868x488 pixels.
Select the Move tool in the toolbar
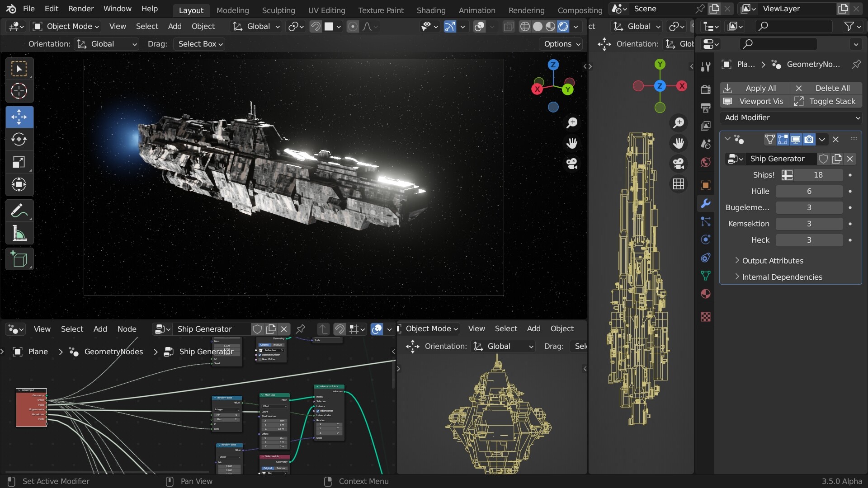pyautogui.click(x=19, y=117)
